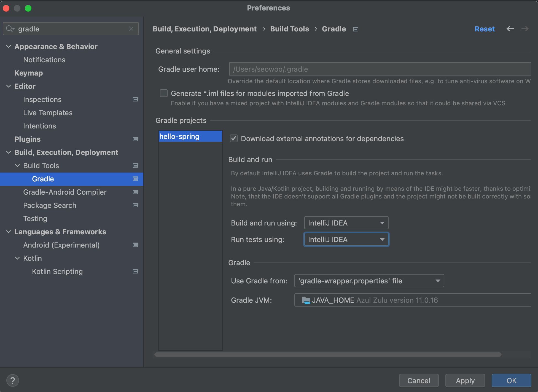This screenshot has width=538, height=392.
Task: Collapse the Languages & Frameworks section
Action: point(9,232)
